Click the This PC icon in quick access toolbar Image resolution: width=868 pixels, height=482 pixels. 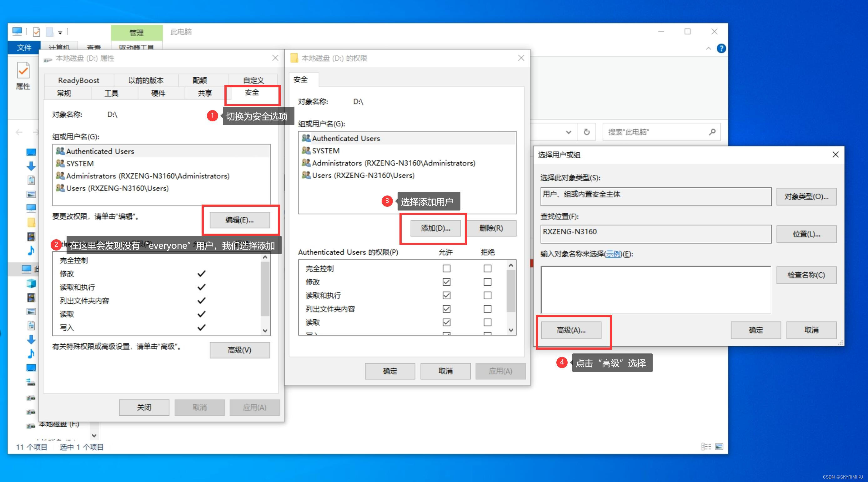tap(17, 32)
